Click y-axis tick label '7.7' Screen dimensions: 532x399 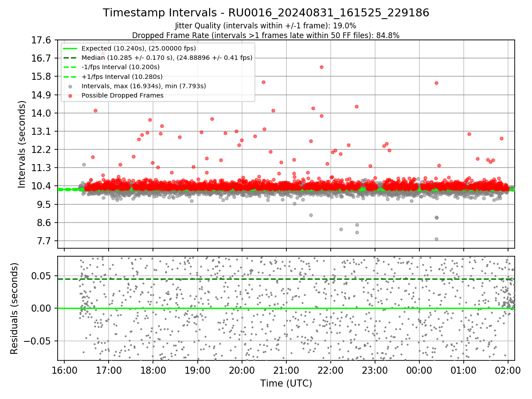coord(45,241)
